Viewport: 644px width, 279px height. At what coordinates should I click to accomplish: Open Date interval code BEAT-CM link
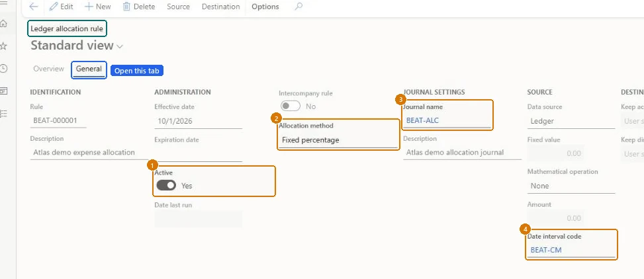[546, 250]
